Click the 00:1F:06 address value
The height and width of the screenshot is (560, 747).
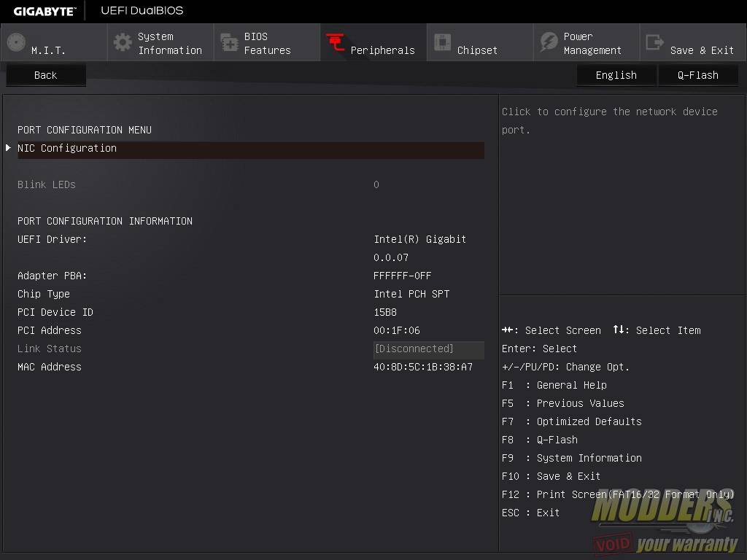click(397, 330)
